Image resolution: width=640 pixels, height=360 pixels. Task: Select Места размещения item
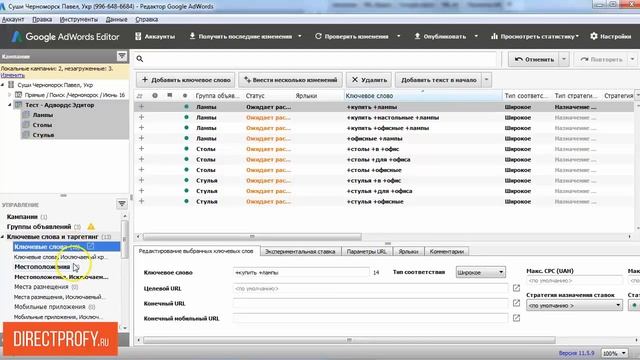(41, 287)
